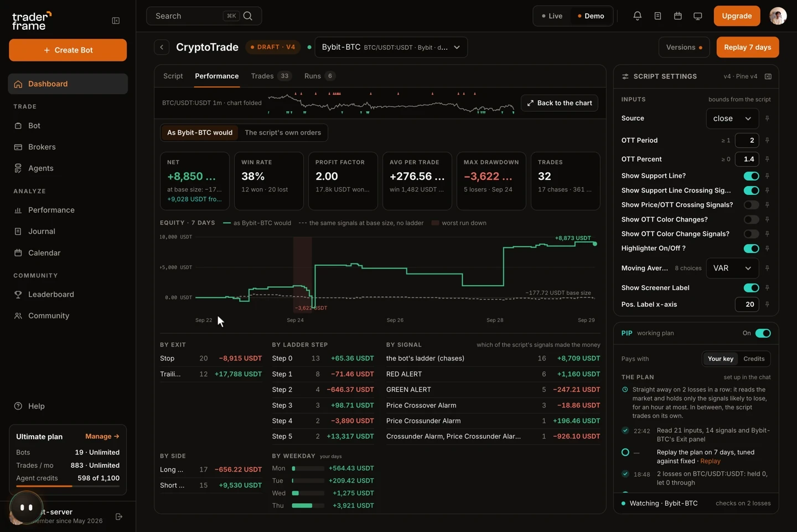Image resolution: width=797 pixels, height=532 pixels.
Task: Open Leaderboard in the sidebar
Action: pos(68,295)
